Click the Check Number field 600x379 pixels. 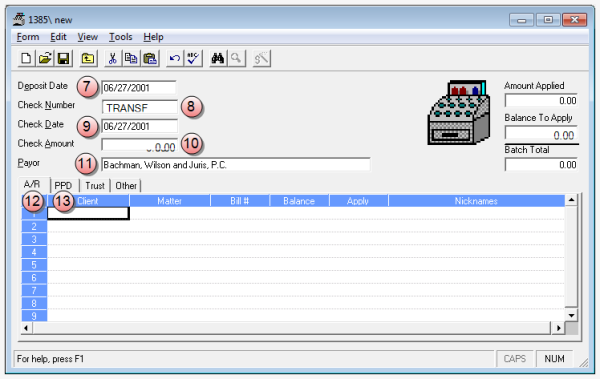(x=140, y=107)
